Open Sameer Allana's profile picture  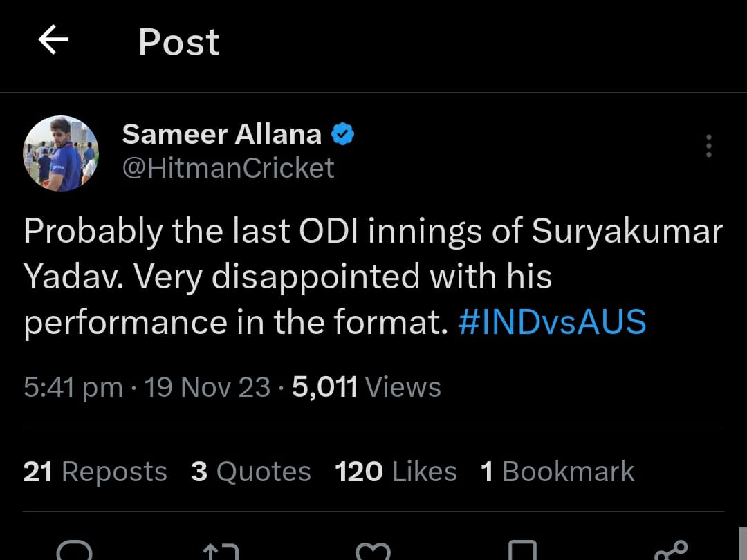click(x=61, y=153)
